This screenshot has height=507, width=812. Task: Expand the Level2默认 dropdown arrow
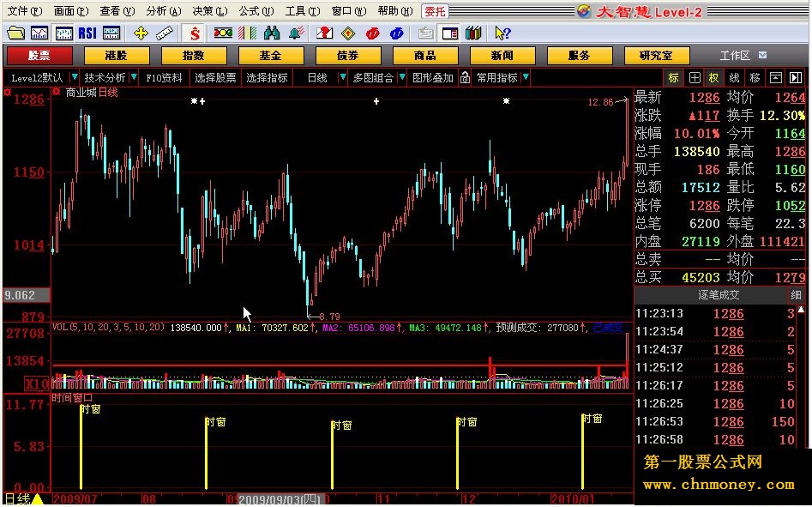coord(75,78)
